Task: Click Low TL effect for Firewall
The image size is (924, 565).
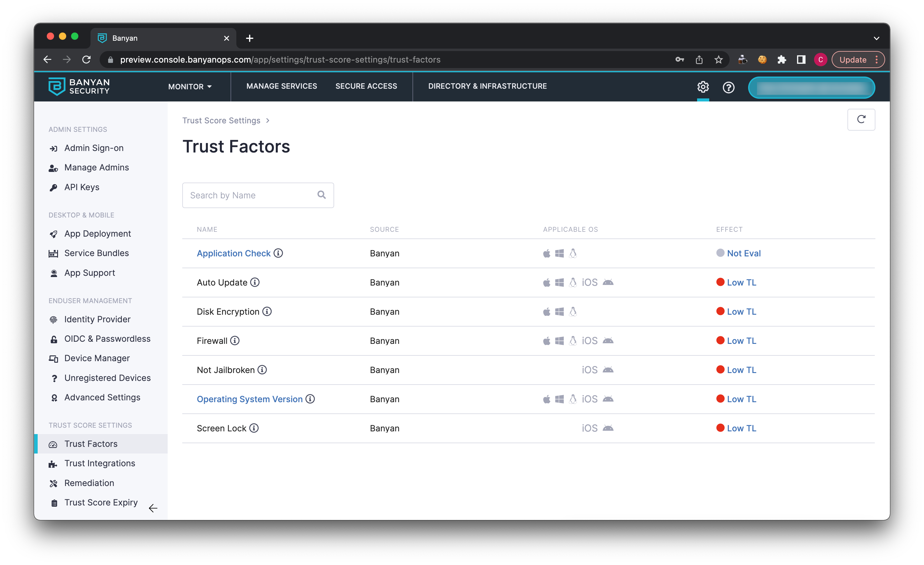Action: tap(741, 341)
